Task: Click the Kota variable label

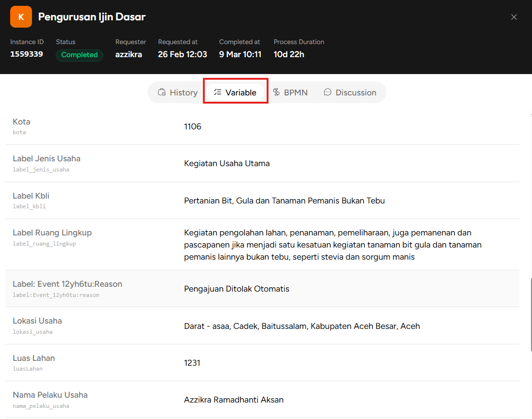Action: point(21,122)
